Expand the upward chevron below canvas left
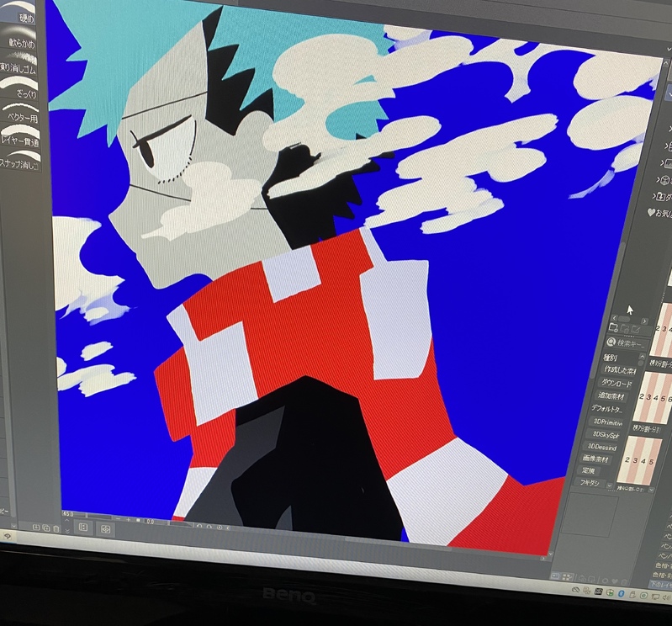The width and height of the screenshot is (672, 626). [x=66, y=521]
